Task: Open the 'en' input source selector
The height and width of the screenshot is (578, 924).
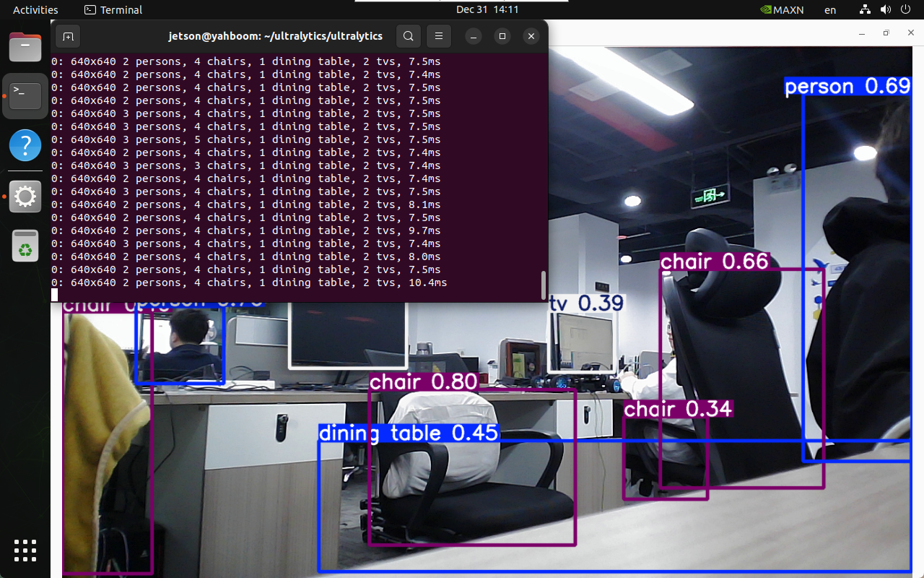Action: click(830, 9)
